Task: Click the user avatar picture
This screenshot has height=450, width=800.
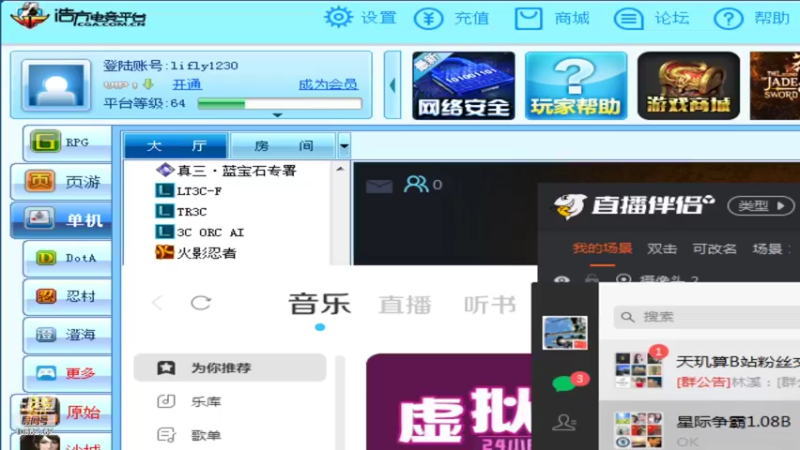Action: click(56, 85)
